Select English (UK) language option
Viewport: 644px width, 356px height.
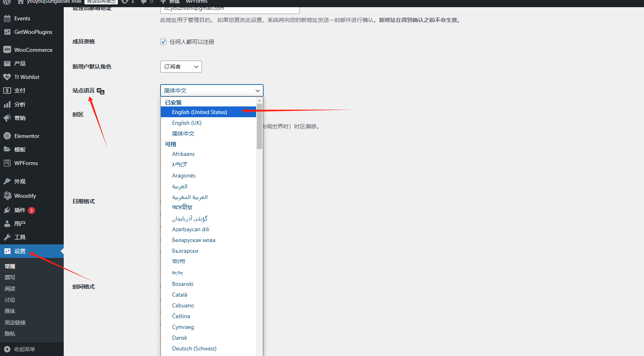(208, 123)
